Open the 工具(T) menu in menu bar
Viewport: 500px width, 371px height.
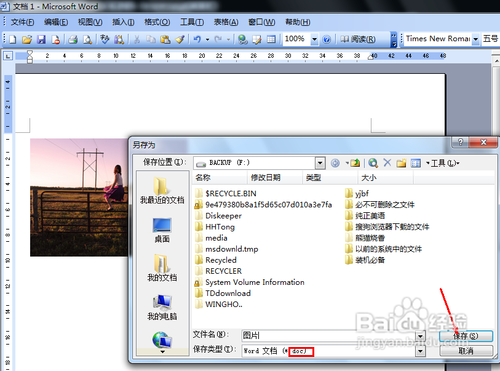coord(192,22)
